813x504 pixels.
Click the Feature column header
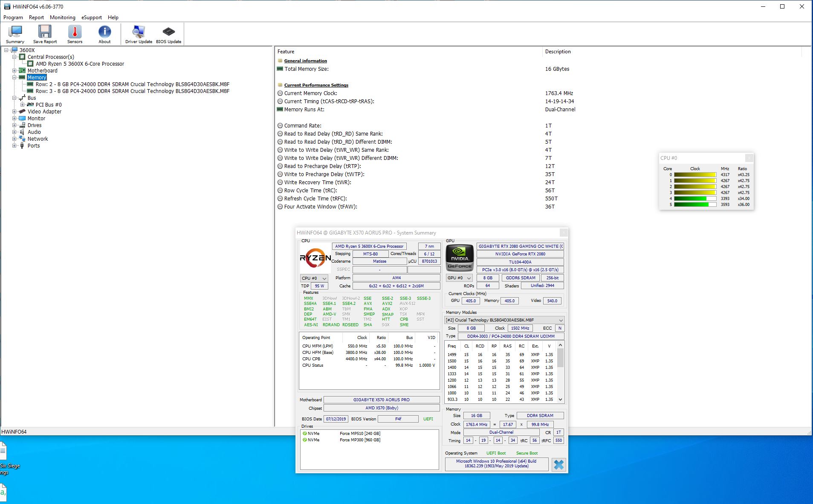pyautogui.click(x=409, y=52)
